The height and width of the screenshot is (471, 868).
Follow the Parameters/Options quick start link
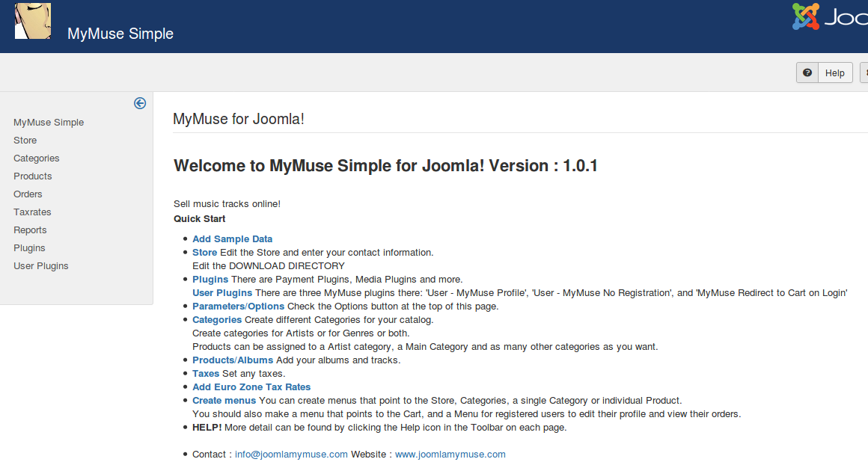(238, 307)
